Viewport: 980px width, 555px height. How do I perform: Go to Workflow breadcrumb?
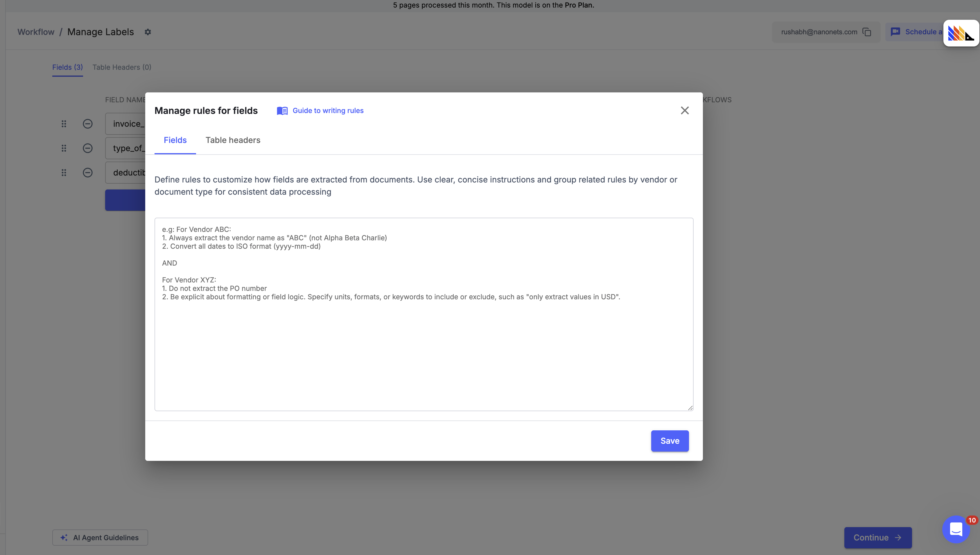(x=36, y=32)
